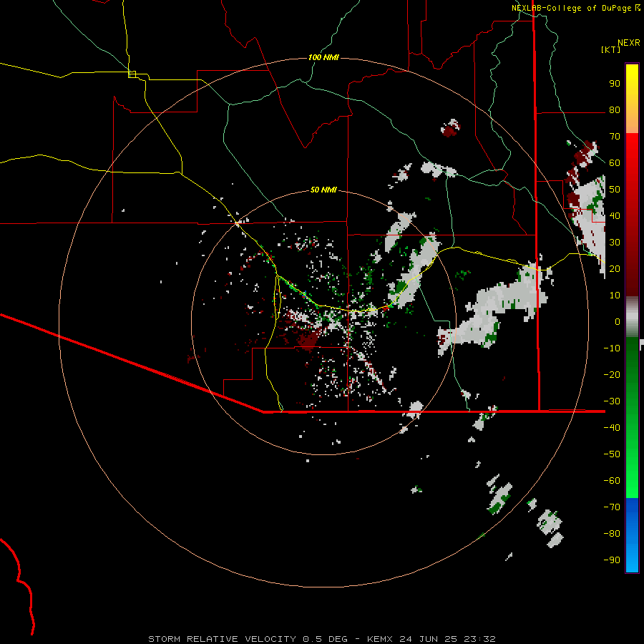This screenshot has width=644, height=644.
Task: Click the gray zero-velocity segment of the color bar
Action: click(x=632, y=317)
